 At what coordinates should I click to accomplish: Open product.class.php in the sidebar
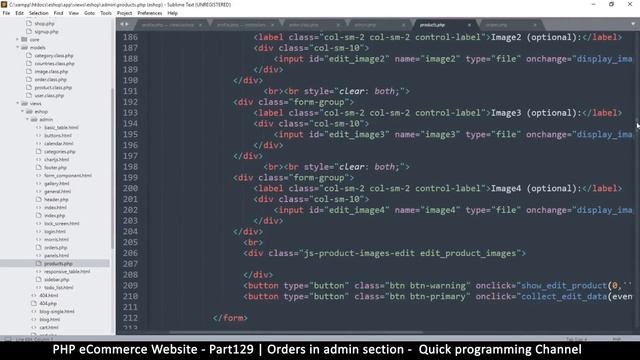pyautogui.click(x=53, y=87)
